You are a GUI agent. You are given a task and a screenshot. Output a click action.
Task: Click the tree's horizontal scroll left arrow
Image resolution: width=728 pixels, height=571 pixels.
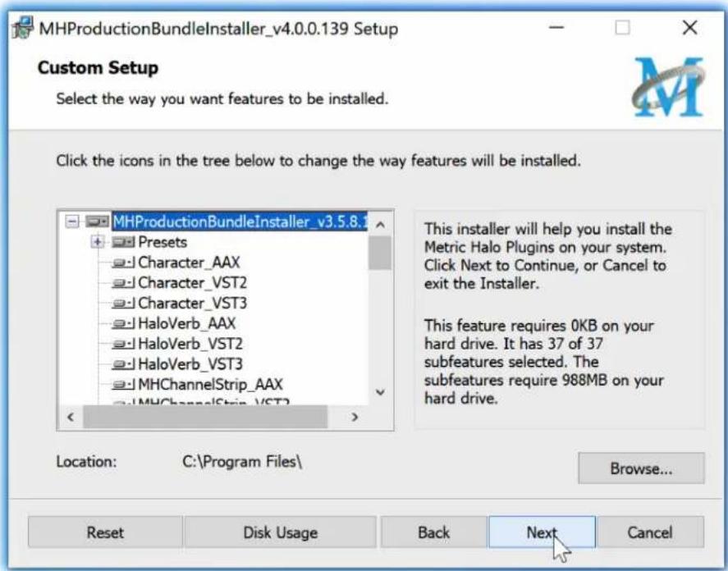coord(71,417)
